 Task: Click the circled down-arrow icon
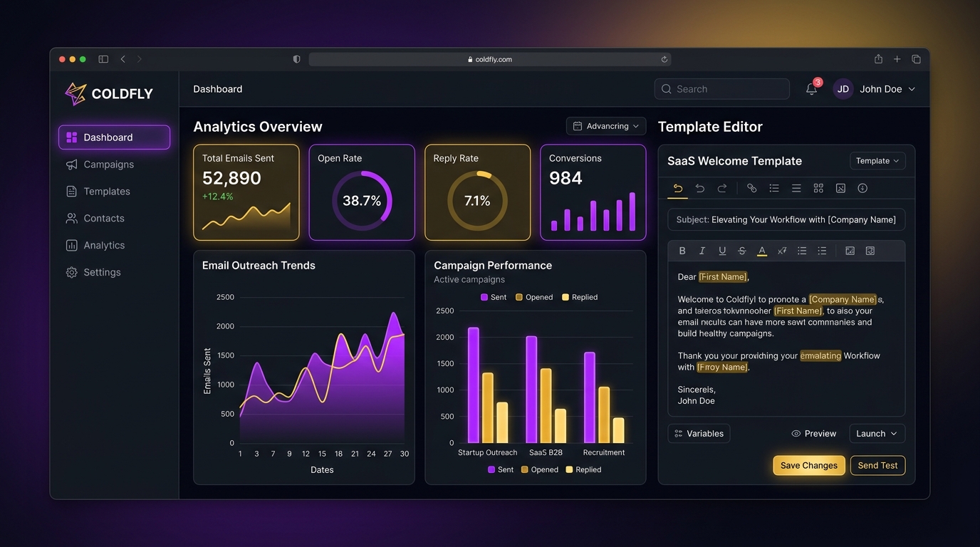pos(862,188)
